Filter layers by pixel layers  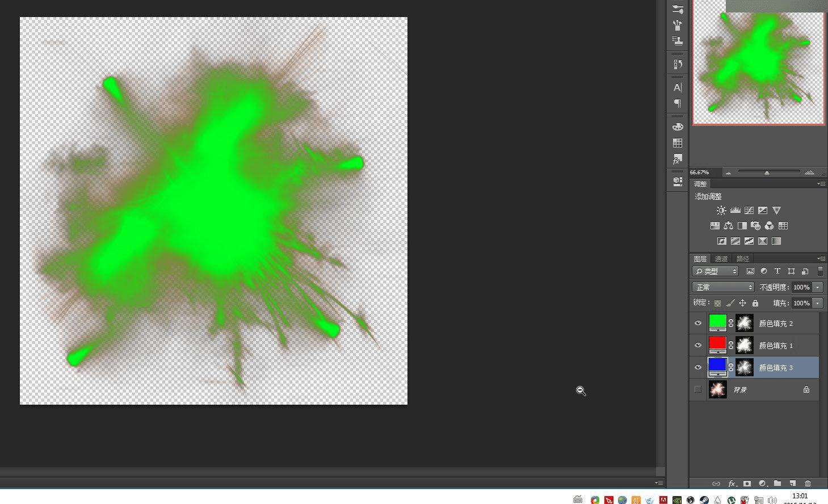pos(750,271)
